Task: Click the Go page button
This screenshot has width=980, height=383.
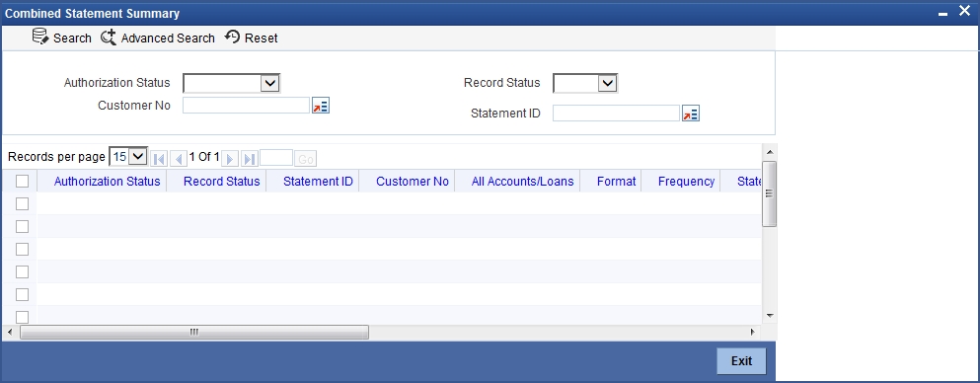Action: pyautogui.click(x=306, y=159)
